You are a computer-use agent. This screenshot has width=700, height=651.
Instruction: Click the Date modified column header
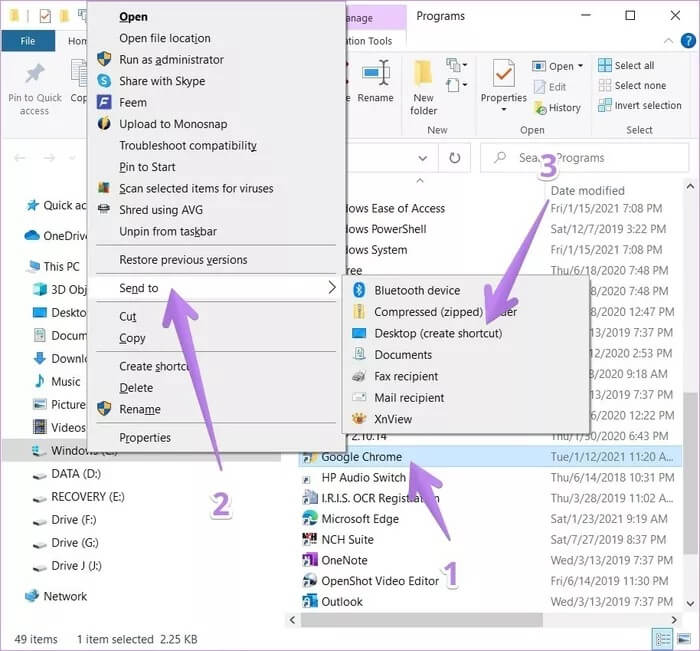point(587,191)
